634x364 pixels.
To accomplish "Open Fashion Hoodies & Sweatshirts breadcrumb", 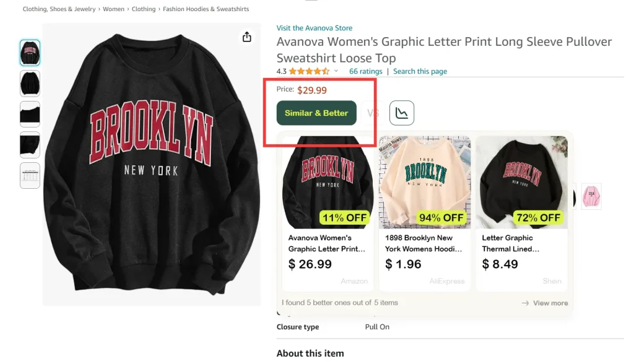I will coord(206,9).
